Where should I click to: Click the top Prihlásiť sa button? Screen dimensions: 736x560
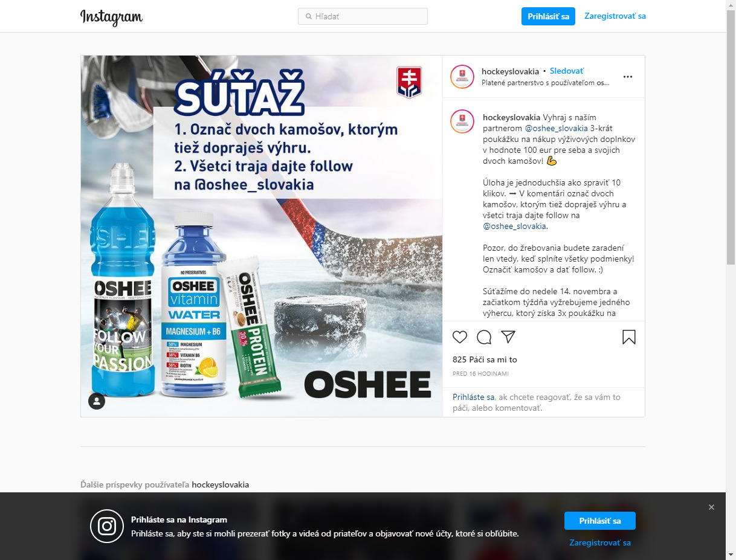tap(548, 16)
